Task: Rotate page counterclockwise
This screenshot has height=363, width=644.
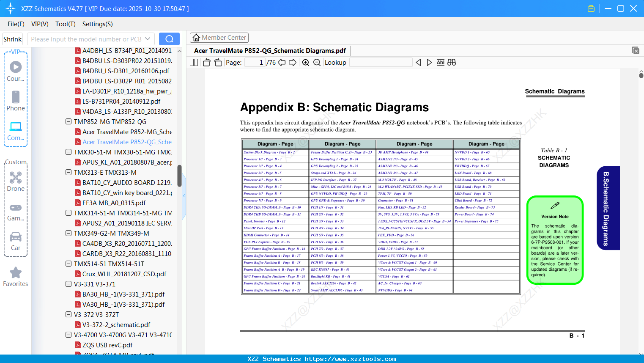Action: (207, 63)
